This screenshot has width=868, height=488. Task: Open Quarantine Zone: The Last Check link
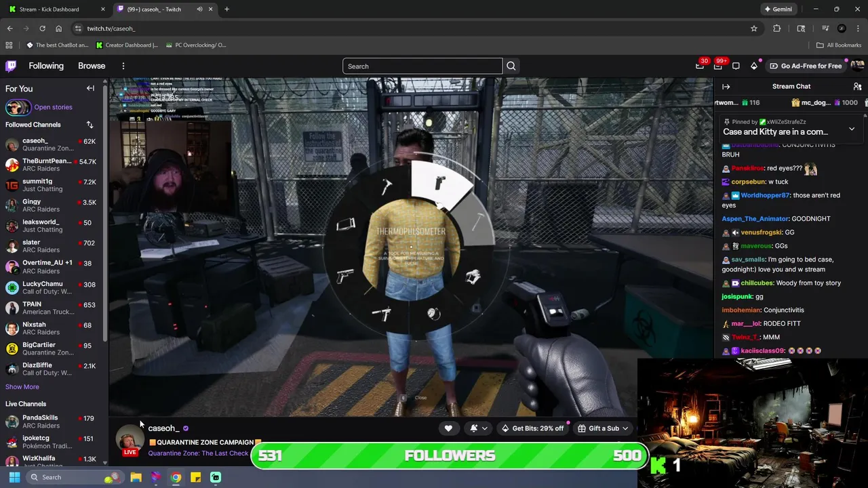[x=198, y=453]
